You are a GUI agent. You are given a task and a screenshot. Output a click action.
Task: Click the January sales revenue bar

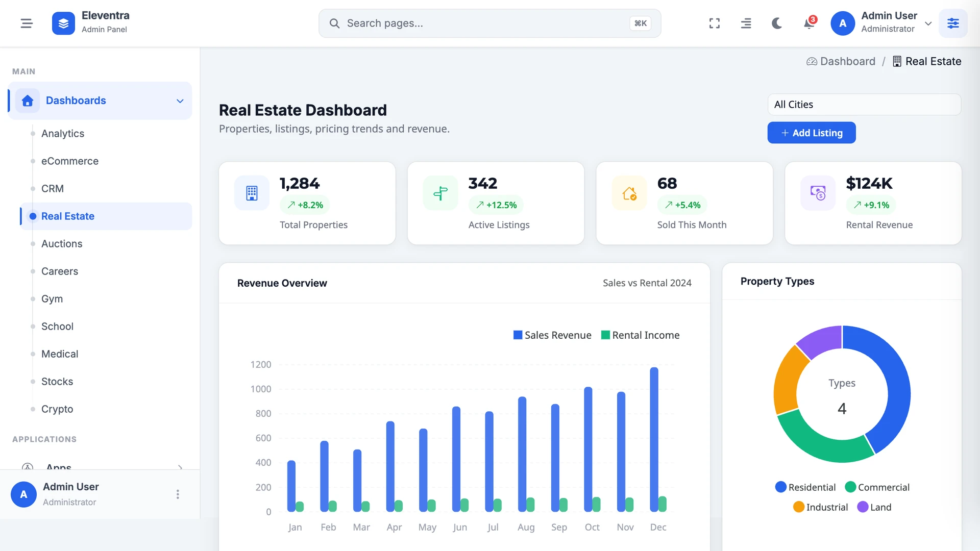point(291,486)
